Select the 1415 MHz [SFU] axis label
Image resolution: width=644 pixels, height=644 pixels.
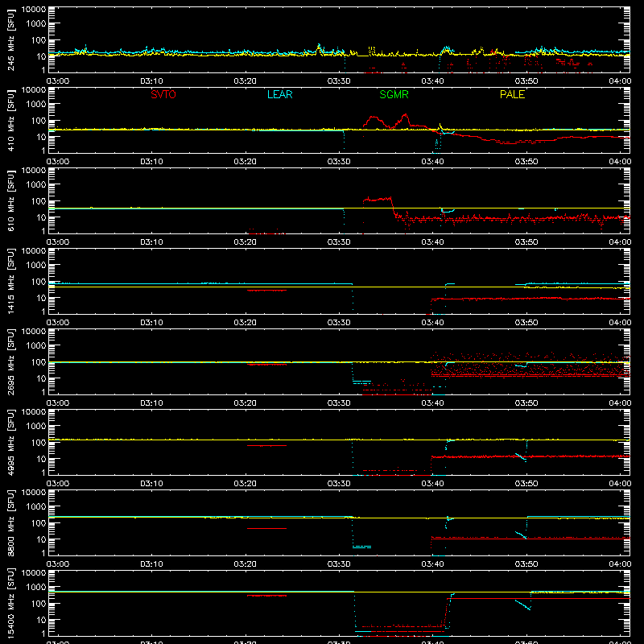[x=10, y=282]
